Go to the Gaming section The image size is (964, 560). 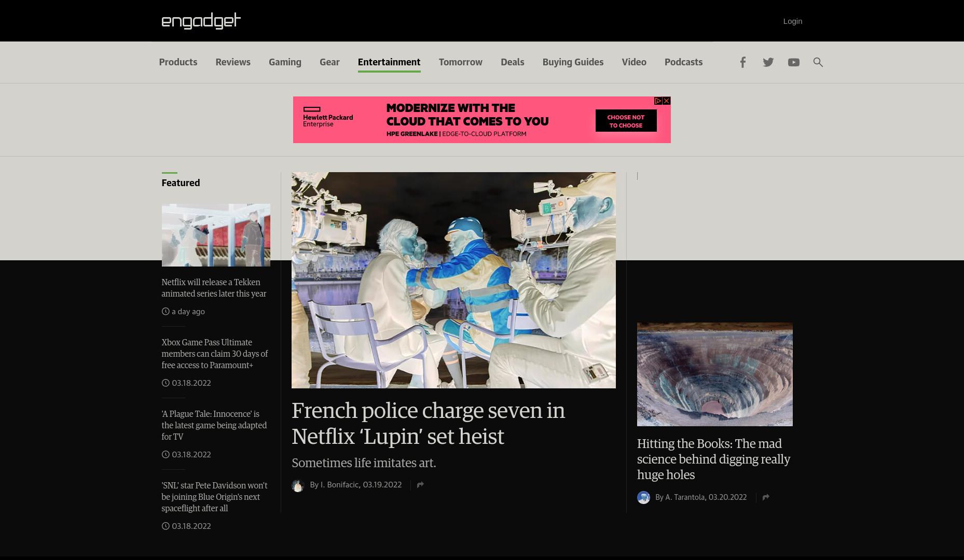(285, 62)
